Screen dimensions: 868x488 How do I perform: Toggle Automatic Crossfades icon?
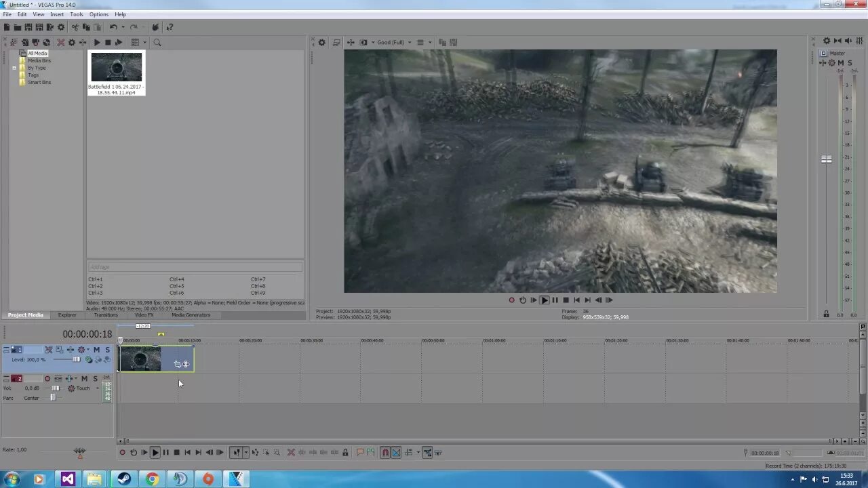[397, 452]
